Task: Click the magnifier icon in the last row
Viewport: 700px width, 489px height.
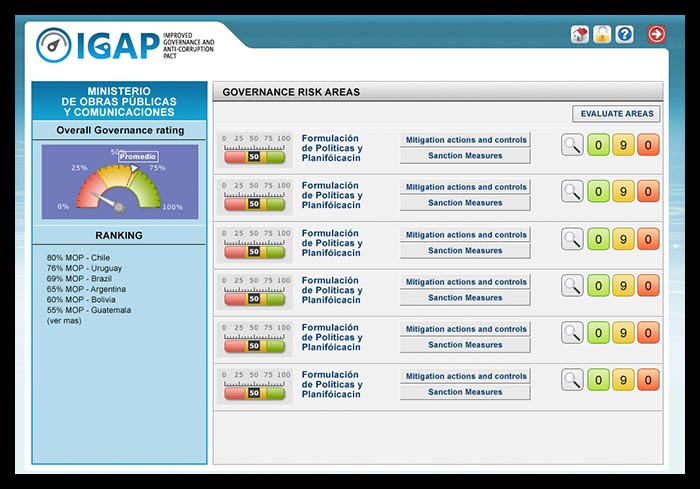Action: [572, 380]
